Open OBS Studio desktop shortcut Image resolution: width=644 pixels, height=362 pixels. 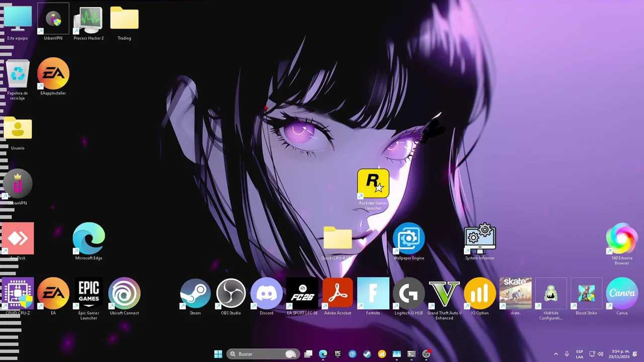pos(231,297)
